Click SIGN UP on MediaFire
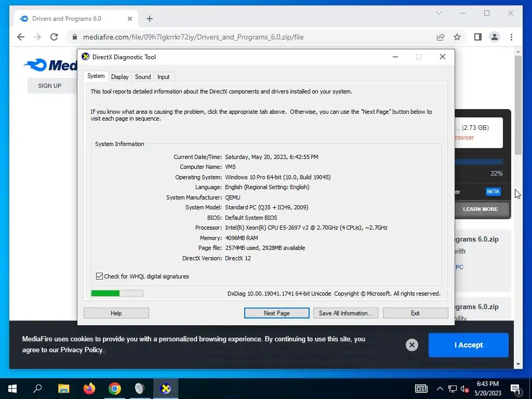The image size is (532, 399). [49, 86]
